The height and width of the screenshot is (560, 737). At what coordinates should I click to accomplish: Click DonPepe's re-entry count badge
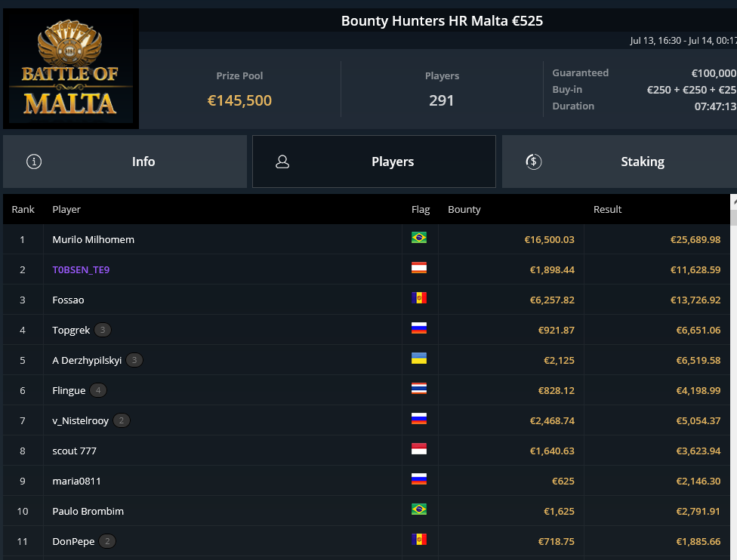point(107,541)
